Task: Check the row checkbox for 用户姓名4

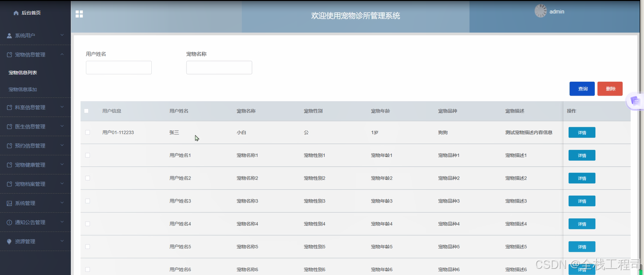Action: click(87, 224)
